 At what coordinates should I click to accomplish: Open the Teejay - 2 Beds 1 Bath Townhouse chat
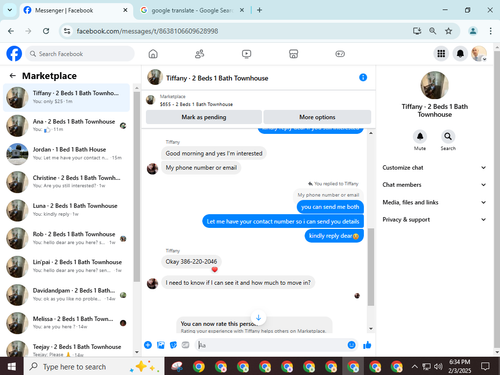[x=66, y=348]
